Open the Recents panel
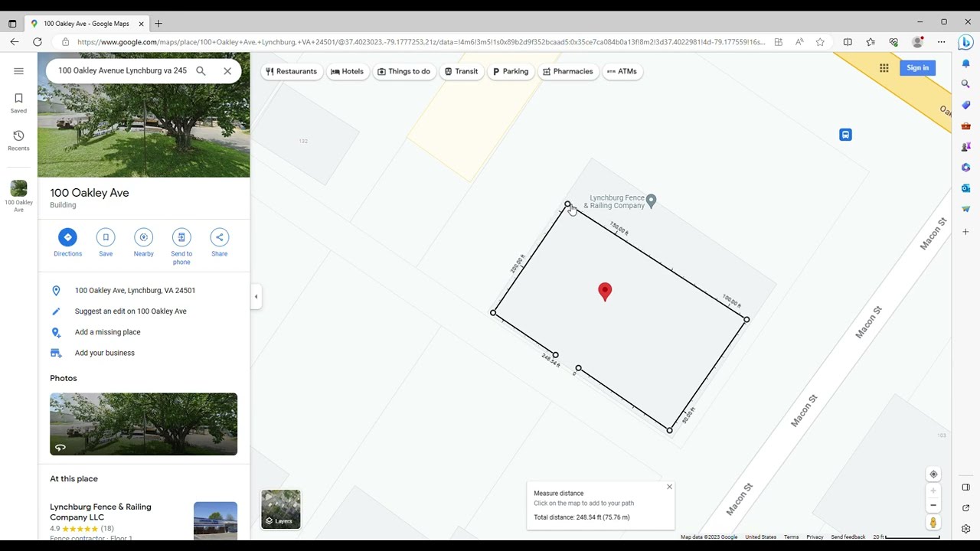The height and width of the screenshot is (551, 980). point(18,140)
